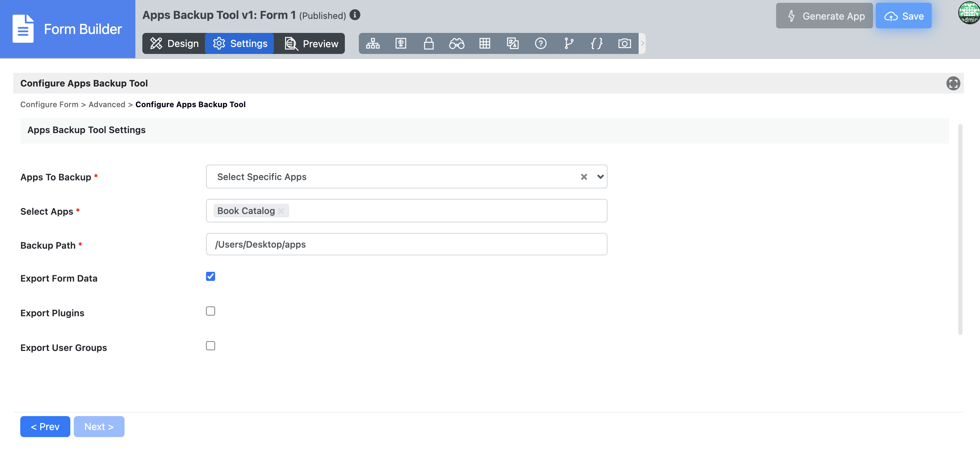Clear the Select Specific Apps selection
Screen dimensions: 980x449
(x=584, y=177)
